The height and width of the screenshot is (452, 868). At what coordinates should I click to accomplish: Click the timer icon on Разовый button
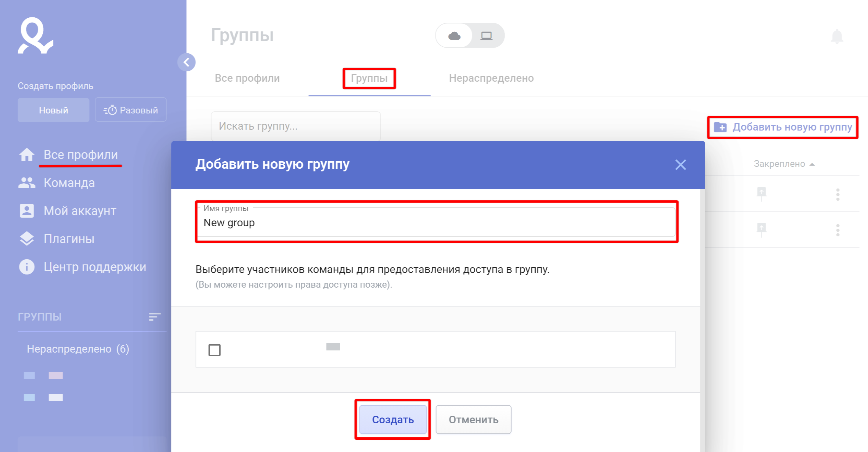tap(110, 110)
